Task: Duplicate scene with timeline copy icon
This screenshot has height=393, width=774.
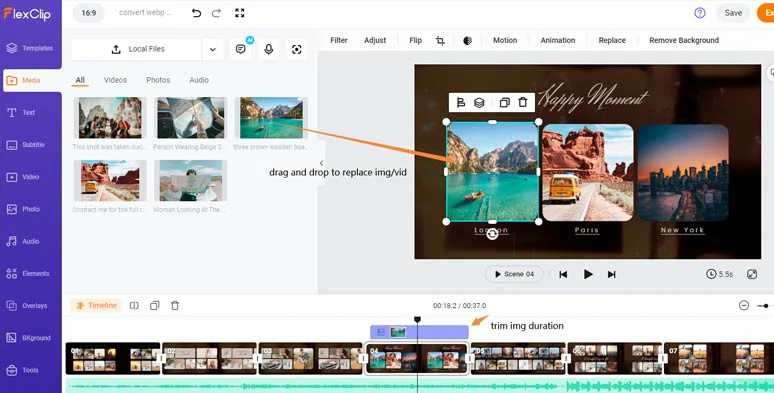Action: pos(155,306)
